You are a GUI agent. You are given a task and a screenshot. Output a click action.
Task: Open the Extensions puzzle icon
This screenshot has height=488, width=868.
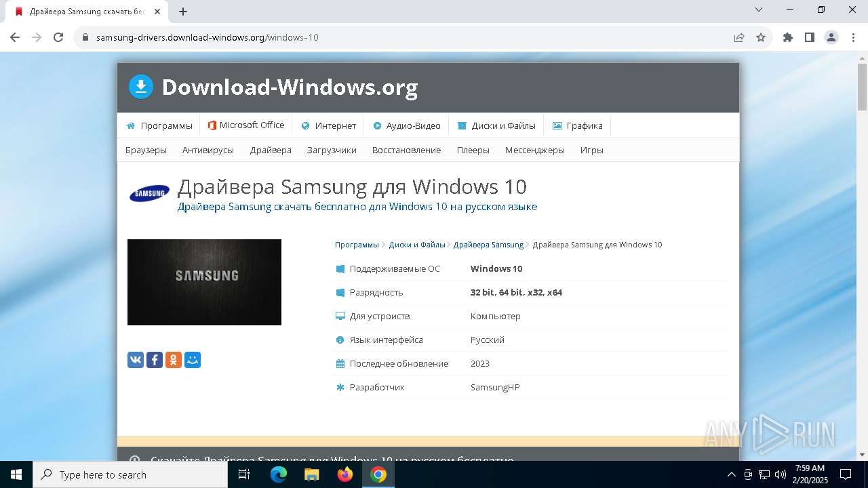(788, 37)
